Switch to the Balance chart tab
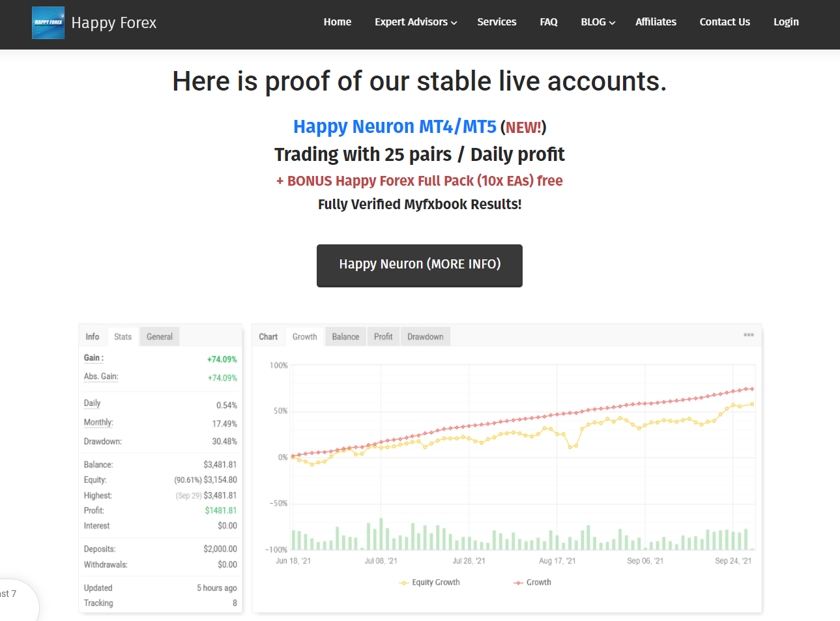Viewport: 840px width, 621px height. pyautogui.click(x=345, y=337)
